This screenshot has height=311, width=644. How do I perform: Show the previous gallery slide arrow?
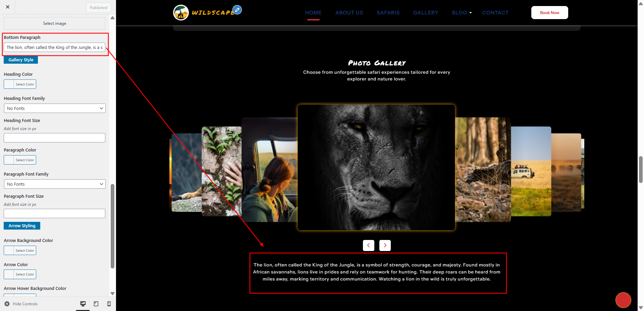click(x=368, y=245)
